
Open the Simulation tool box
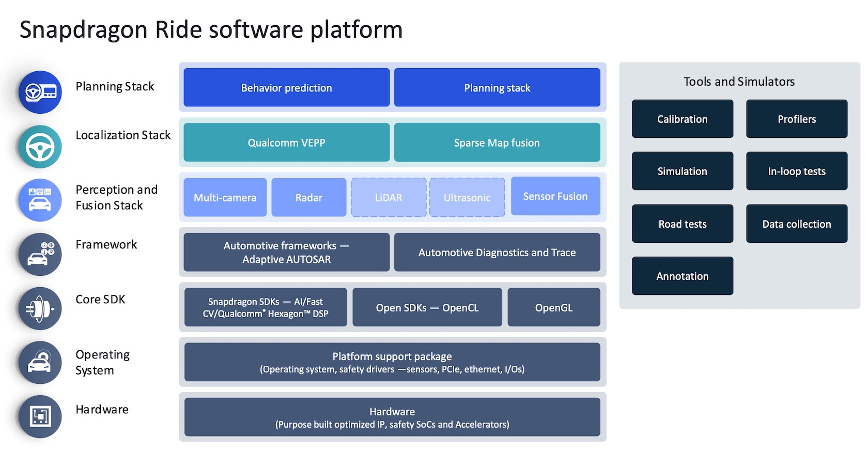click(x=683, y=171)
